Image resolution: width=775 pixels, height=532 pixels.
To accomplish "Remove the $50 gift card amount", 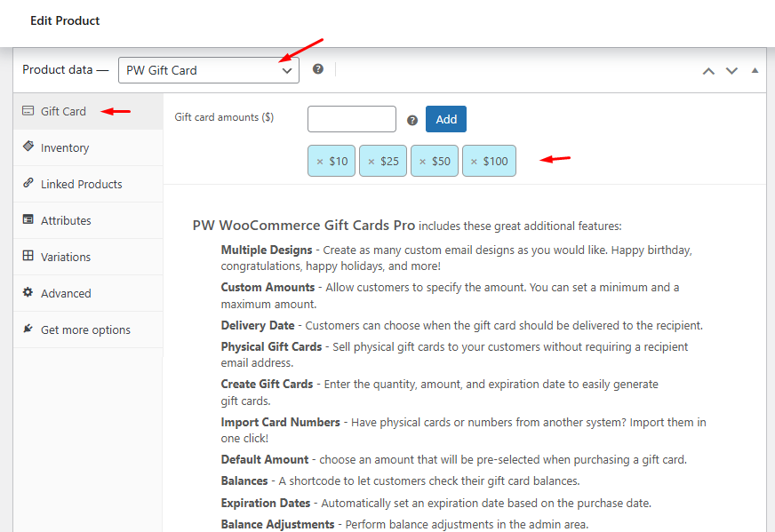I will [x=422, y=162].
